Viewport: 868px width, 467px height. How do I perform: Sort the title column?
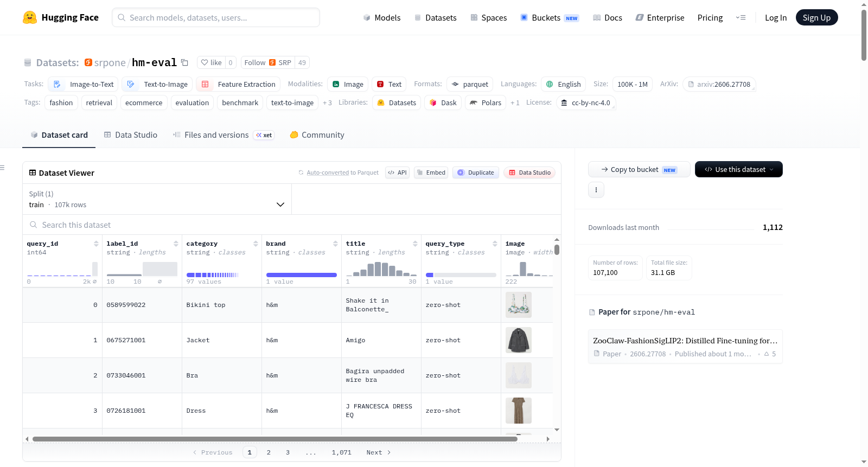pyautogui.click(x=415, y=244)
